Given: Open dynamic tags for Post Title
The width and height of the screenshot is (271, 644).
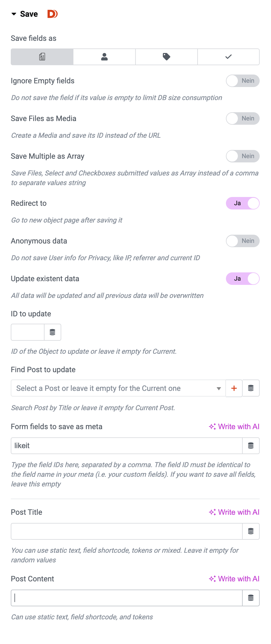Looking at the screenshot, I should pos(251,531).
